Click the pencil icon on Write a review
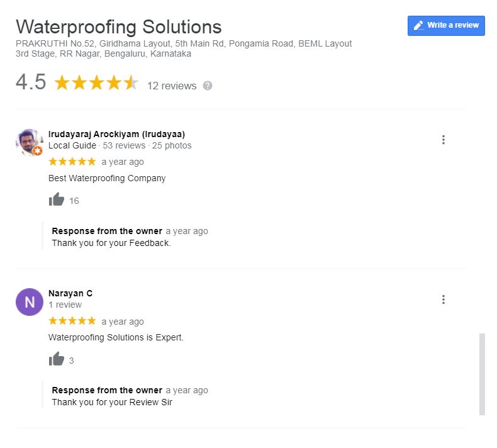Viewport: 497px width, 448px height. (x=418, y=25)
